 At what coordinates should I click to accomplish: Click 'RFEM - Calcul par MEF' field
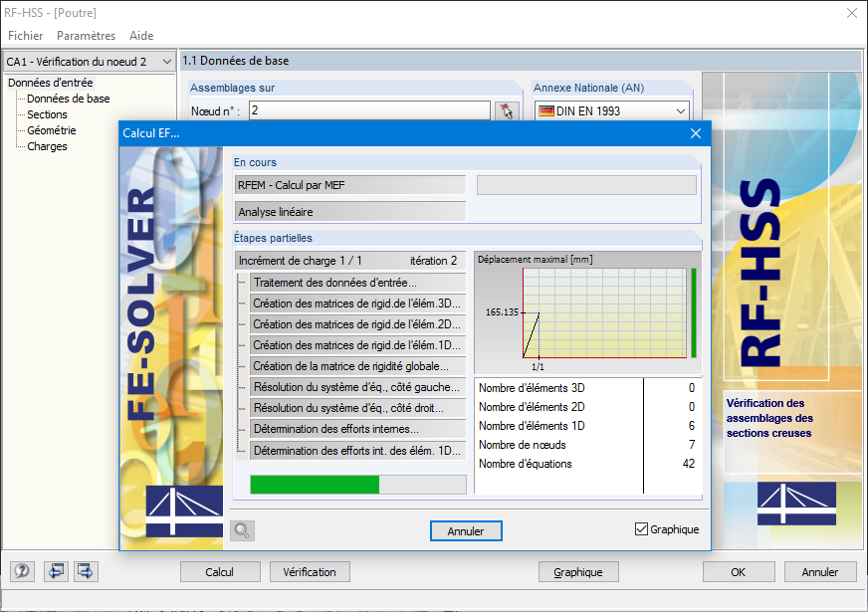coord(349,185)
